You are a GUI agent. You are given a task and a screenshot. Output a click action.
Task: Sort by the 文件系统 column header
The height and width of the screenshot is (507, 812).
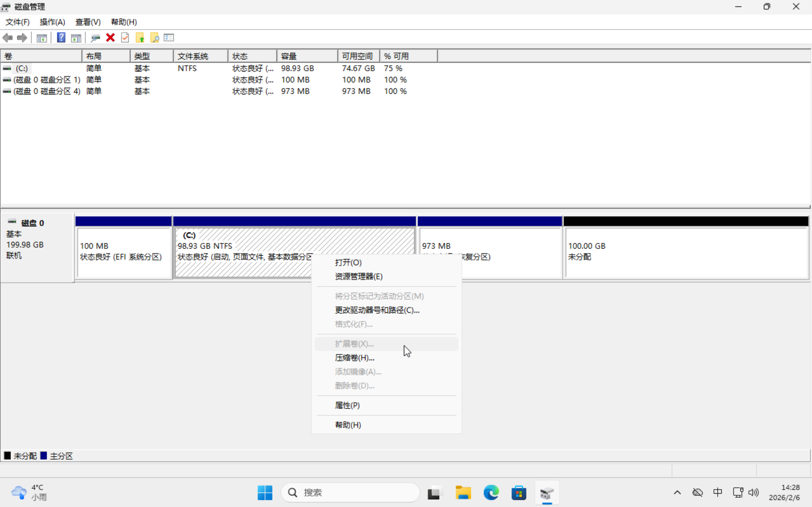(200, 56)
